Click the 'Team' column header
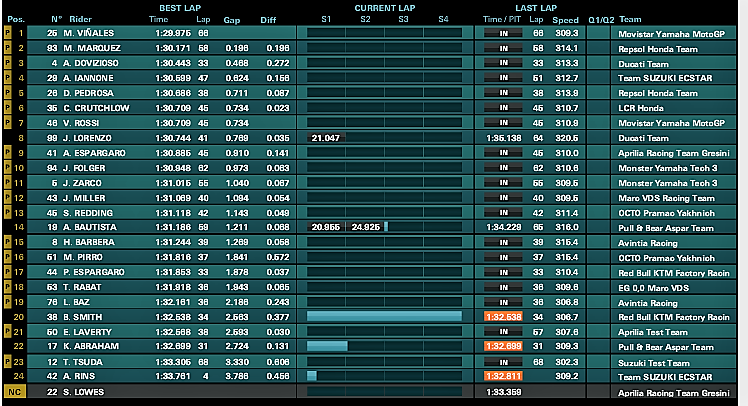 [x=630, y=19]
